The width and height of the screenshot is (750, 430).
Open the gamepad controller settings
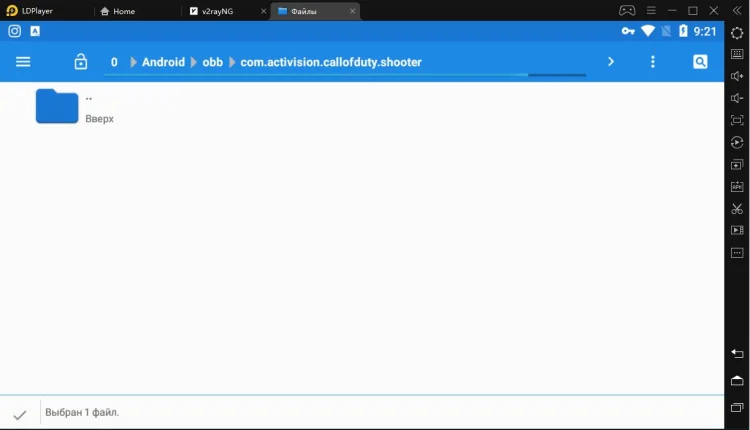tap(627, 11)
